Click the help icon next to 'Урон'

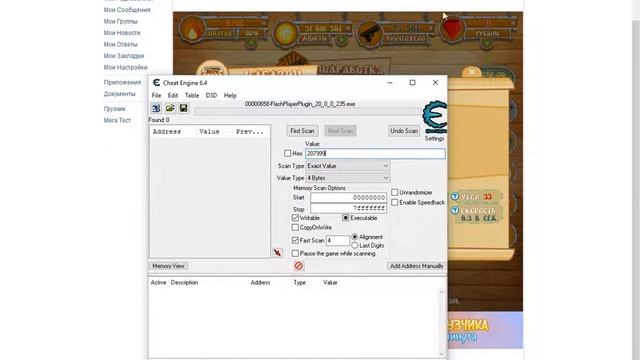tap(455, 197)
